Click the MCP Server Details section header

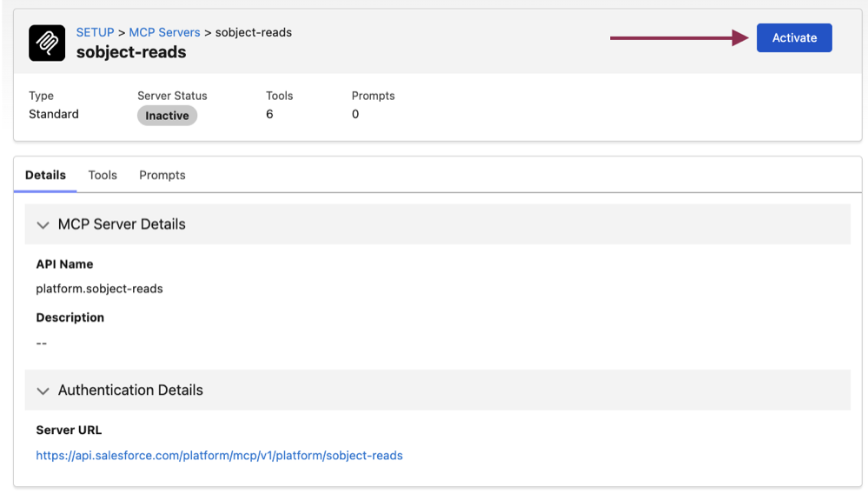point(437,224)
